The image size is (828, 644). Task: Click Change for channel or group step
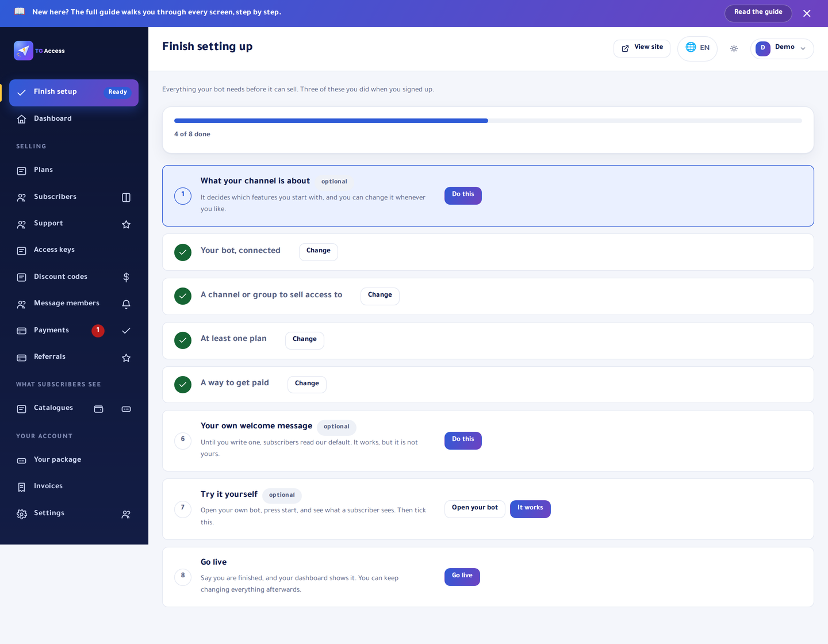(x=379, y=296)
